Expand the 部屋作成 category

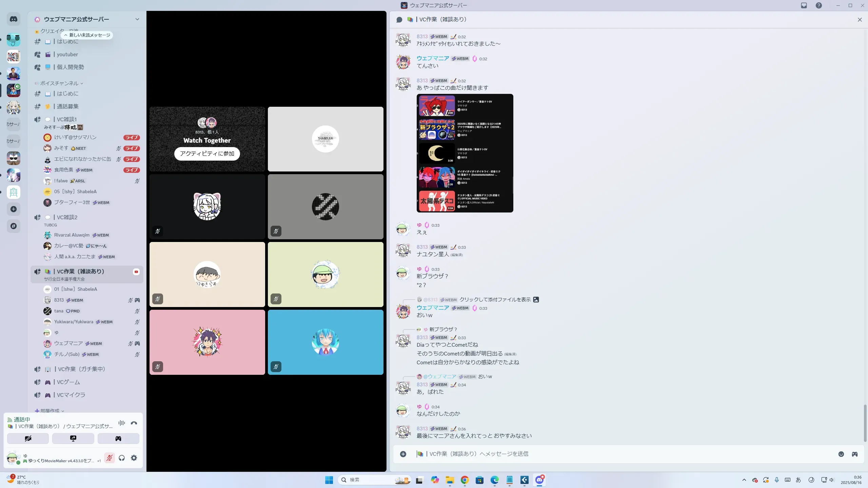click(50, 411)
